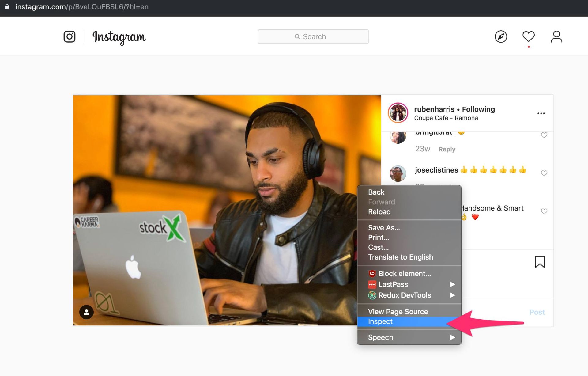Click the bookmark/save icon on post
This screenshot has height=376, width=588.
pos(540,262)
